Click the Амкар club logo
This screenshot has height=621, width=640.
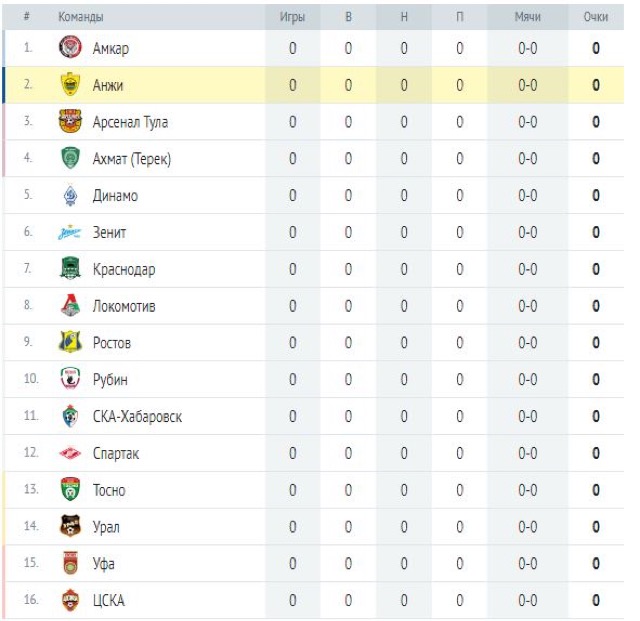pos(69,48)
